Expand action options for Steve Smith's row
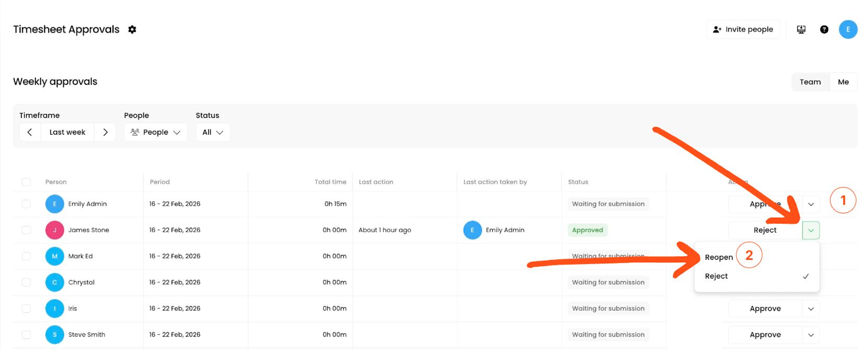The height and width of the screenshot is (350, 868). [x=811, y=335]
